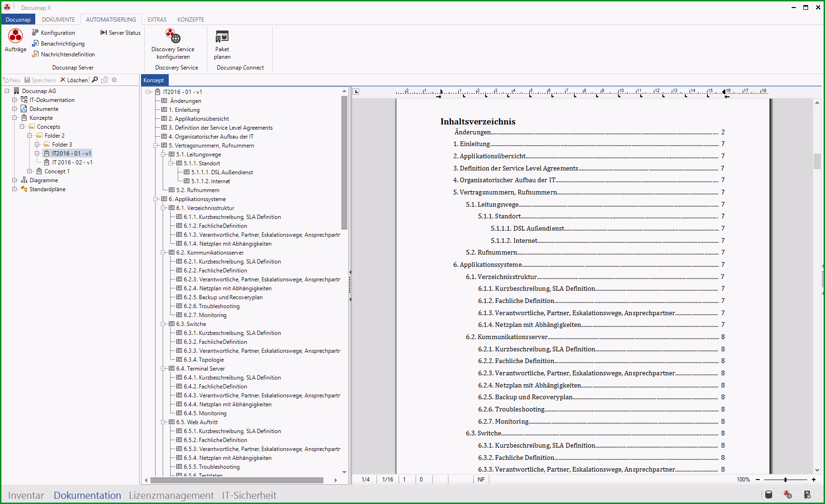Switch to the KONZEPTE ribbon tab
This screenshot has width=825, height=504.
click(x=190, y=19)
